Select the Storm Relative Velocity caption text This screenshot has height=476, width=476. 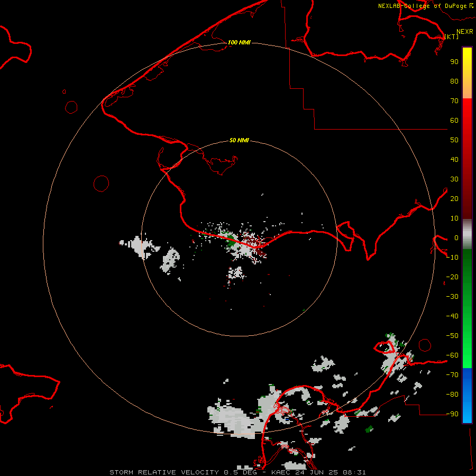(x=237, y=472)
